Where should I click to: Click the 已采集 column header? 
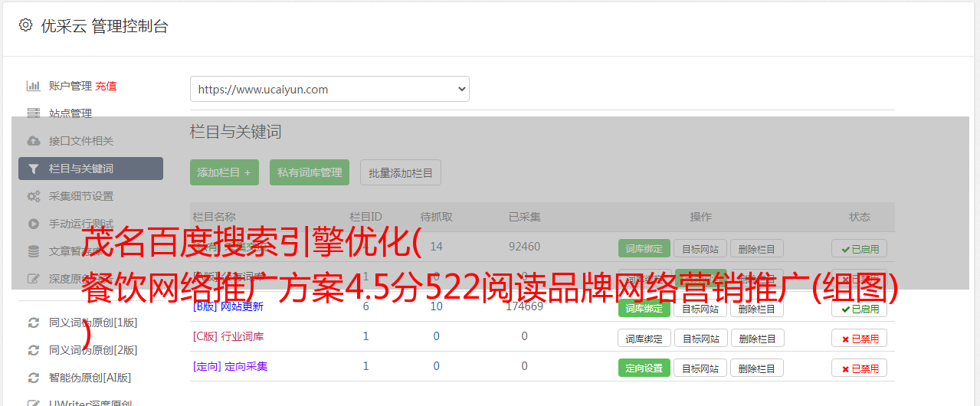[x=524, y=217]
